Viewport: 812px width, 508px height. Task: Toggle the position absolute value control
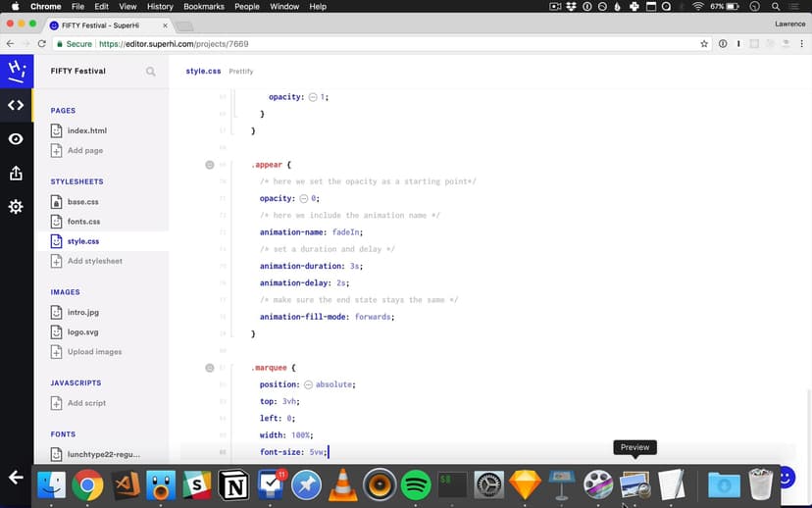click(308, 384)
